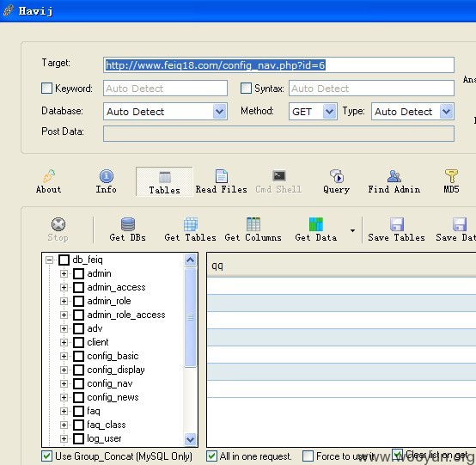Check the db_feiq database checkbox
The height and width of the screenshot is (465, 476).
tap(64, 260)
